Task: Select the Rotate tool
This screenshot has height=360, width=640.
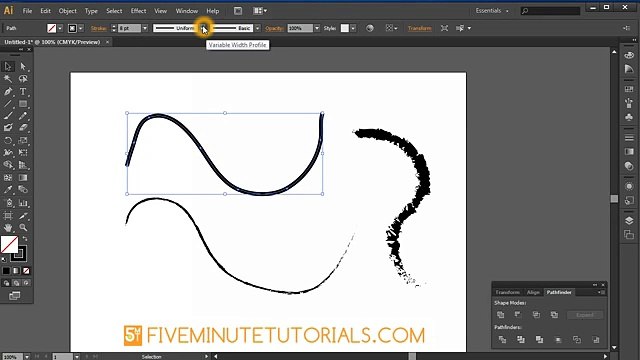Action: tap(8, 140)
